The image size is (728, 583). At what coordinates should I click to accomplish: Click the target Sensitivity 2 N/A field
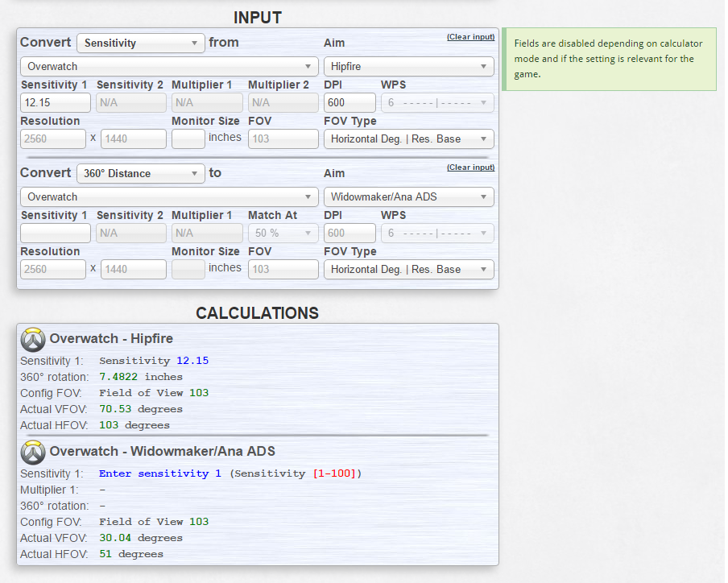(x=131, y=233)
